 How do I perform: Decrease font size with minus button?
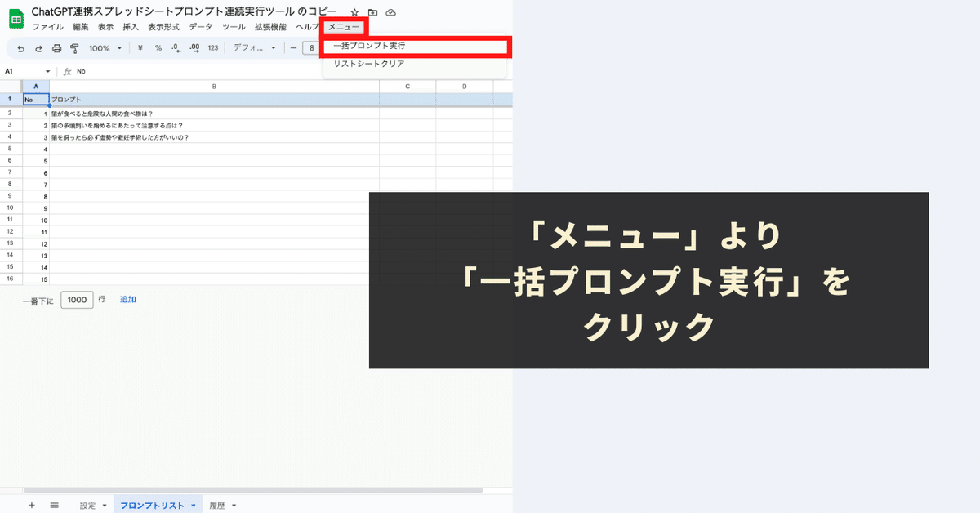293,48
